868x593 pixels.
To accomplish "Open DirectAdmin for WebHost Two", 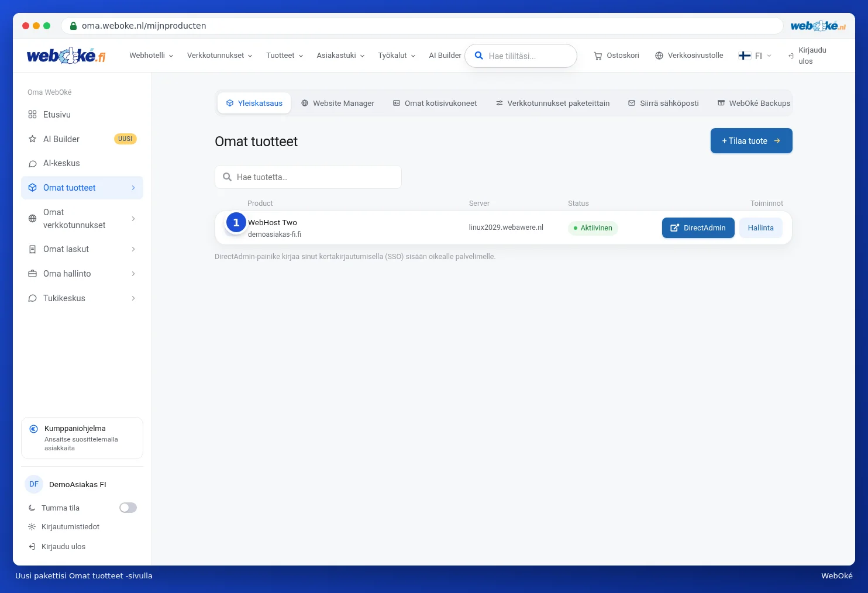I will [x=698, y=228].
